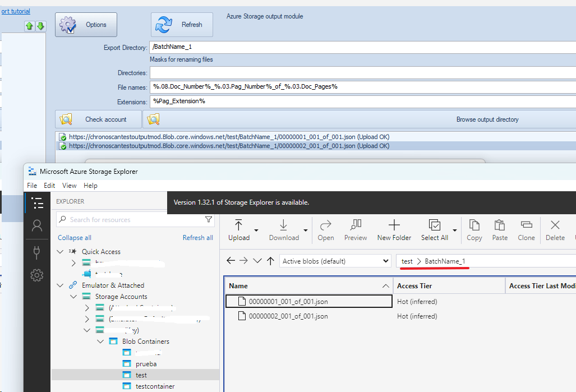The width and height of the screenshot is (576, 392).
Task: Select the 00000002_001_of_001.json blob row
Action: click(x=288, y=316)
